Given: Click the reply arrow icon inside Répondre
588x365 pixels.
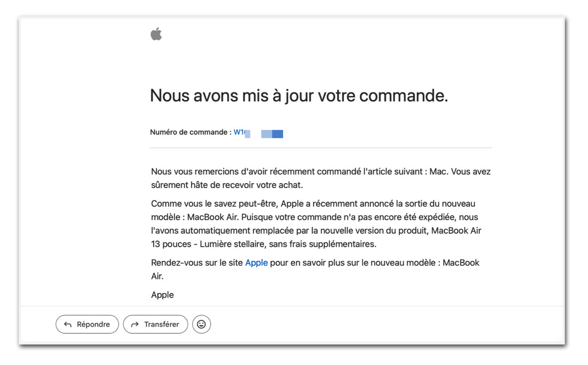Looking at the screenshot, I should point(68,324).
